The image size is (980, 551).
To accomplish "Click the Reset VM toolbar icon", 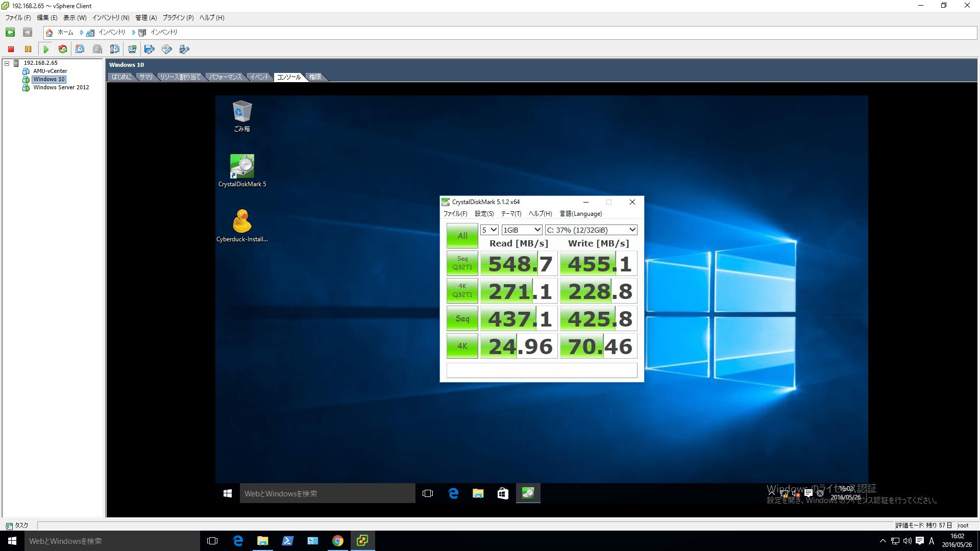I will (x=63, y=49).
